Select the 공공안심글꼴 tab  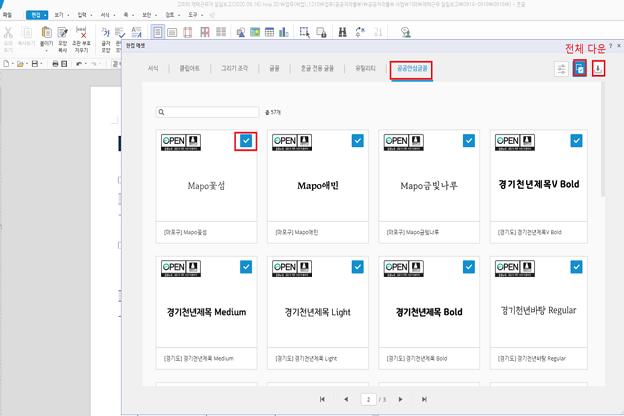tap(412, 68)
